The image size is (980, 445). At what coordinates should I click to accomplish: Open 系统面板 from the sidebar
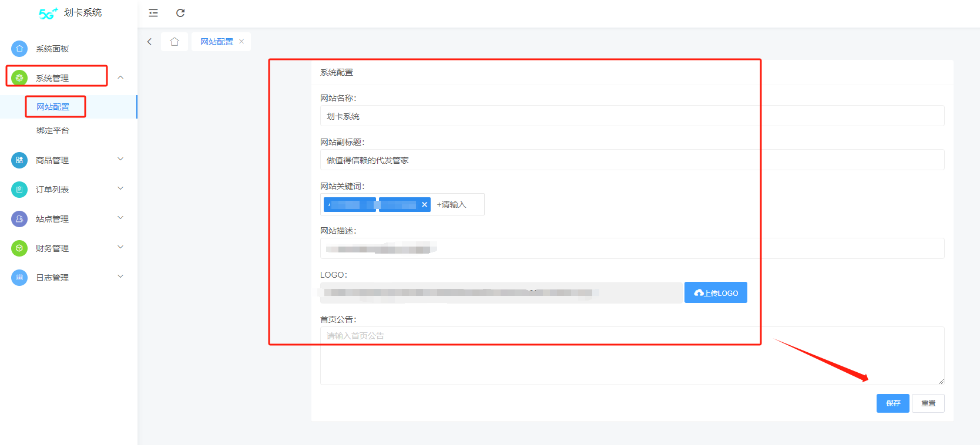click(x=52, y=49)
